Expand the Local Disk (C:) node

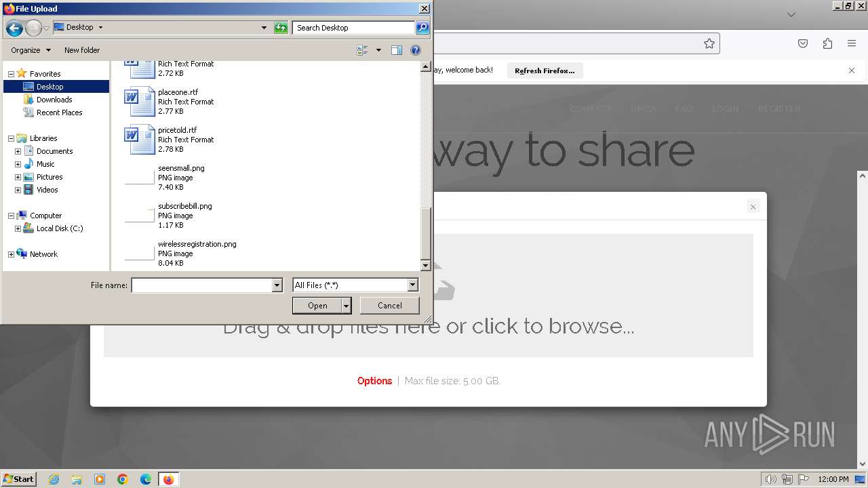(x=18, y=228)
